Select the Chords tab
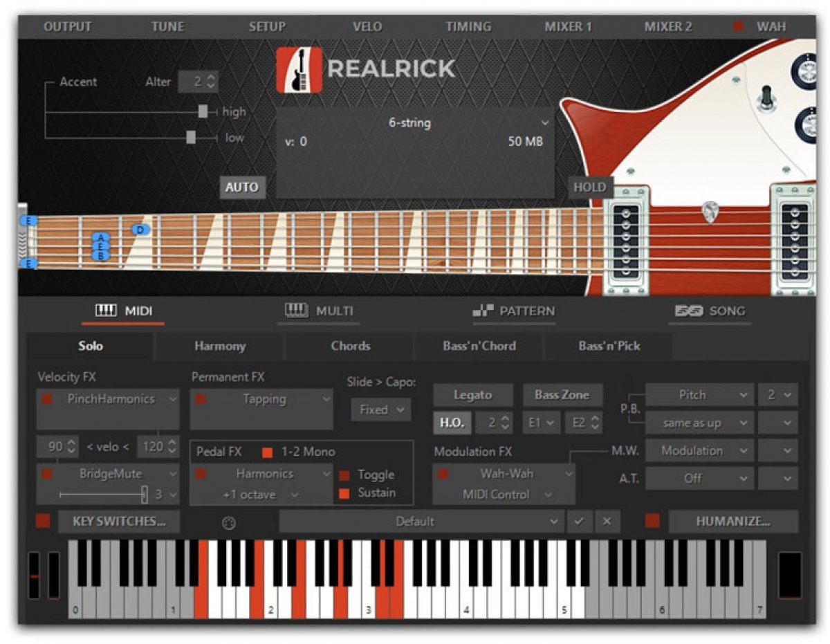 [351, 346]
